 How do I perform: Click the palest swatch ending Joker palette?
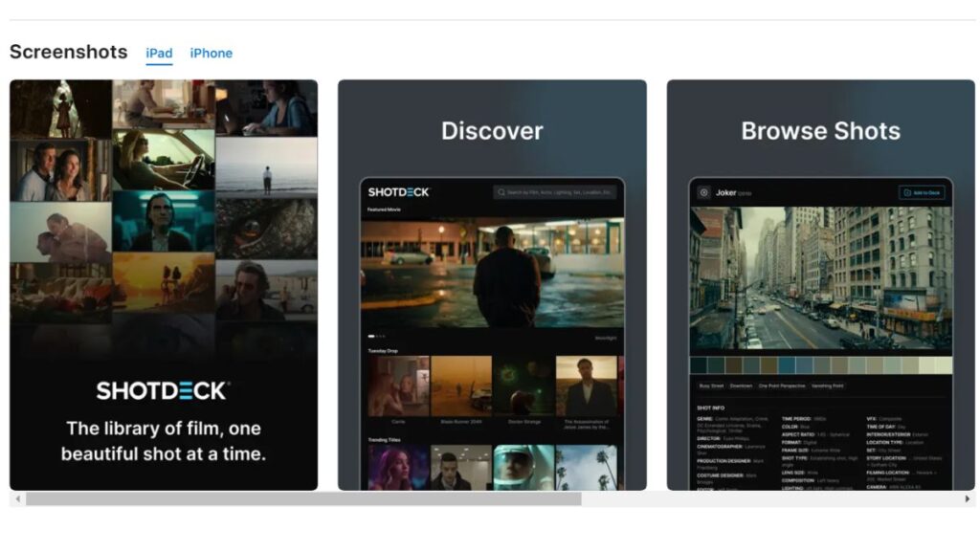click(x=944, y=365)
